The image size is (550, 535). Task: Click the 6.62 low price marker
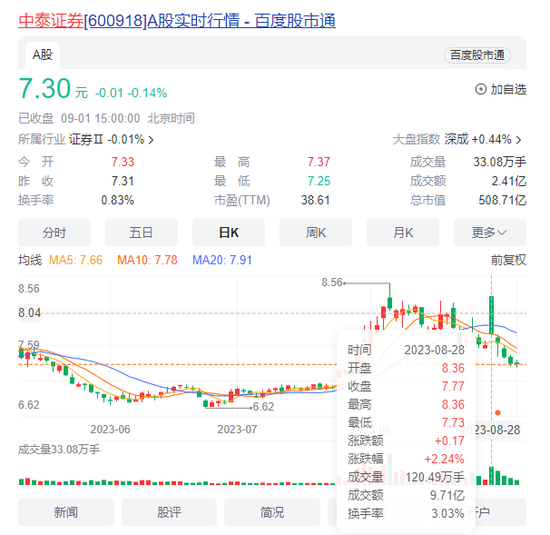point(263,407)
